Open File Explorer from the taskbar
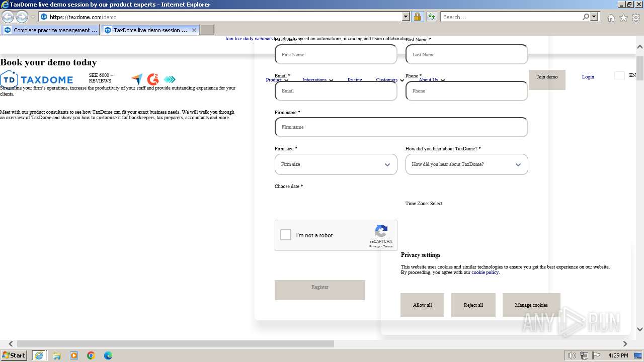Image resolution: width=644 pixels, height=362 pixels. (x=57, y=355)
